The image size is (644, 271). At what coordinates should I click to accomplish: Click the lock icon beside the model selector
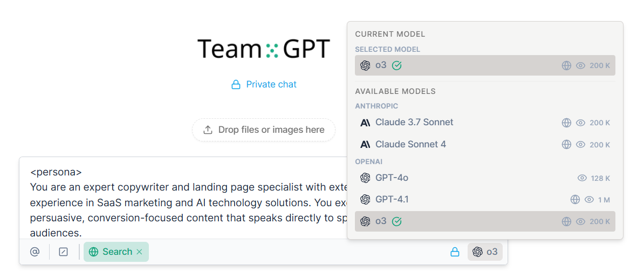(x=455, y=252)
